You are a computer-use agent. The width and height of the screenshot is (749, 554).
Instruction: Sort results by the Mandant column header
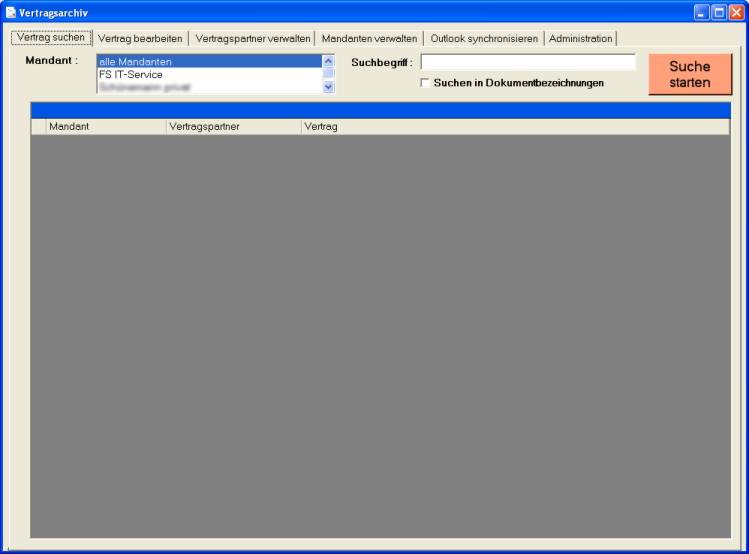pyautogui.click(x=105, y=127)
